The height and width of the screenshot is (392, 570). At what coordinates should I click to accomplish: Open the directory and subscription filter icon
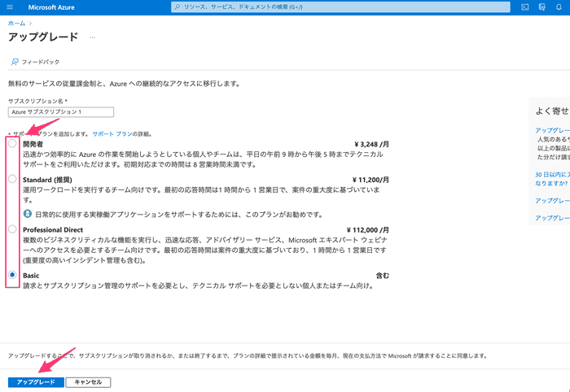pyautogui.click(x=542, y=7)
